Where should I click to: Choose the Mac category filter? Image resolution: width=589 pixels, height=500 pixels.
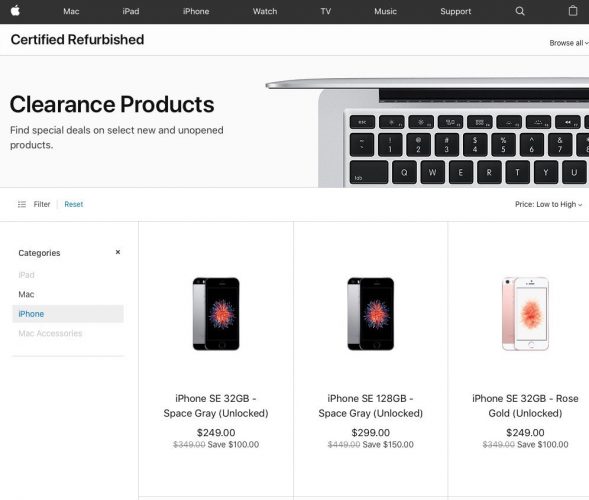(26, 294)
